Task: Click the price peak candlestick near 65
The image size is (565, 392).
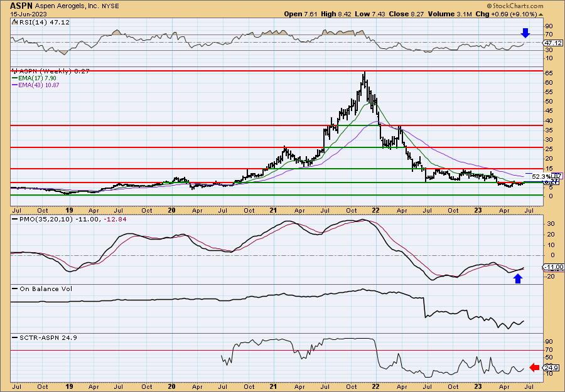Action: coord(365,77)
